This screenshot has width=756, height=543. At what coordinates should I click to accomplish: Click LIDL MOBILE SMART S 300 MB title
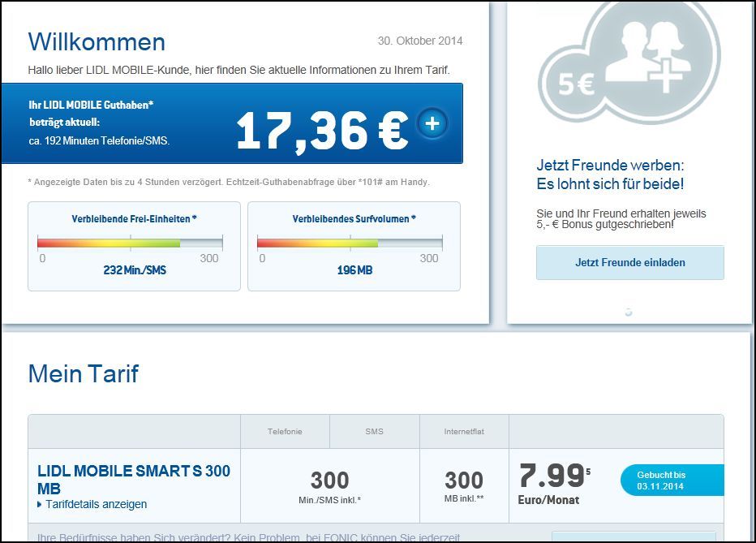[134, 480]
